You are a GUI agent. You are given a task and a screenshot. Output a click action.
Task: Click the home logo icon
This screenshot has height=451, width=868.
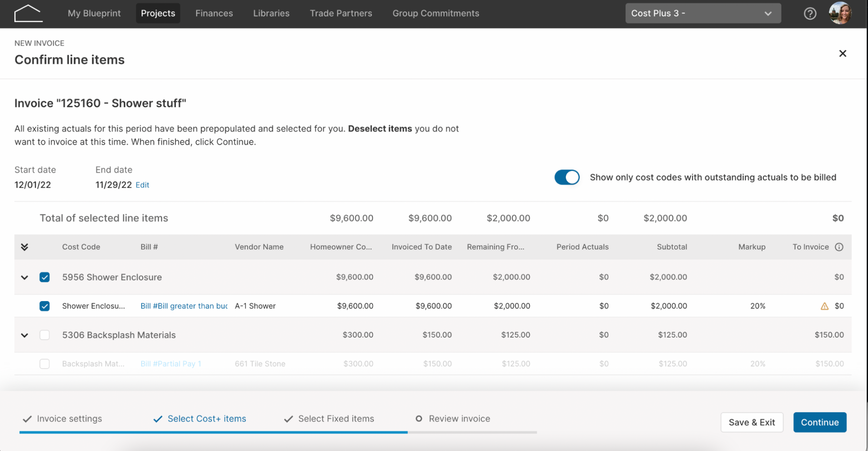click(x=28, y=13)
